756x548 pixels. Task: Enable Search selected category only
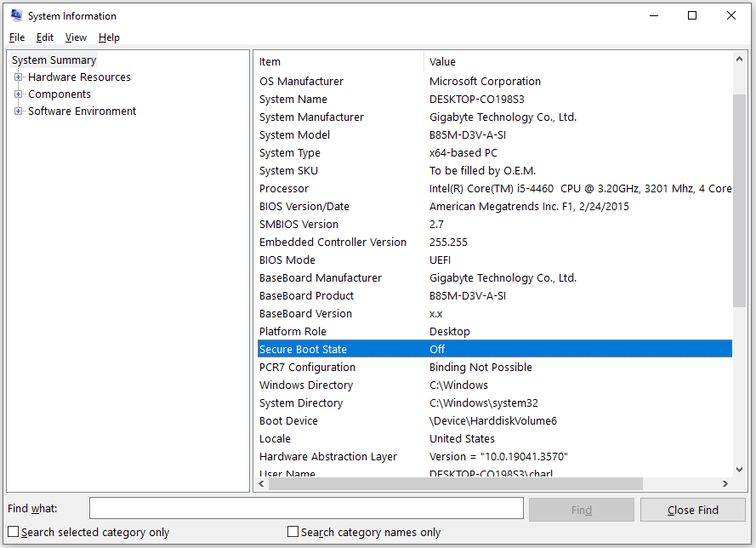tap(13, 531)
